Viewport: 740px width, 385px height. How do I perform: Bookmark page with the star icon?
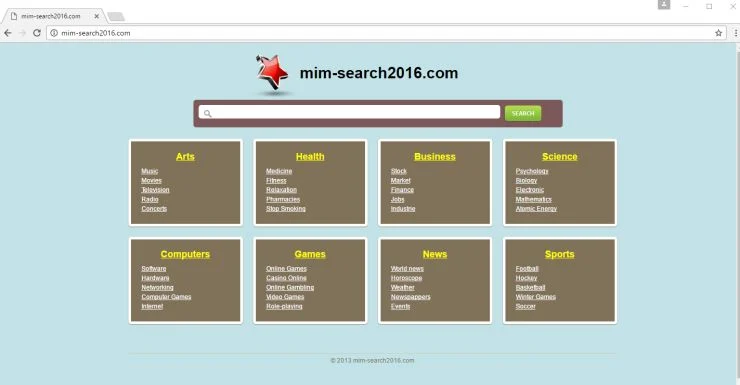pos(718,33)
